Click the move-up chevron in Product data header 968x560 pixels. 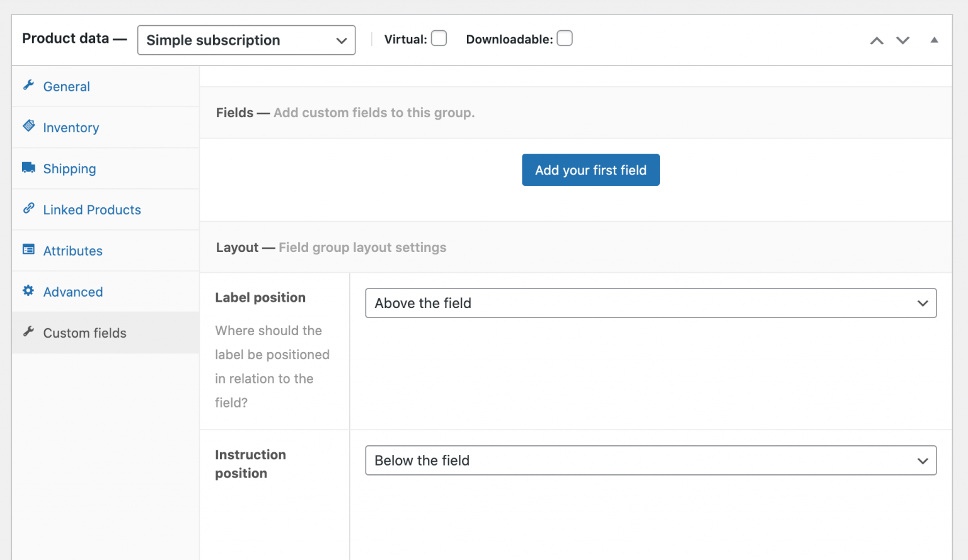point(877,40)
